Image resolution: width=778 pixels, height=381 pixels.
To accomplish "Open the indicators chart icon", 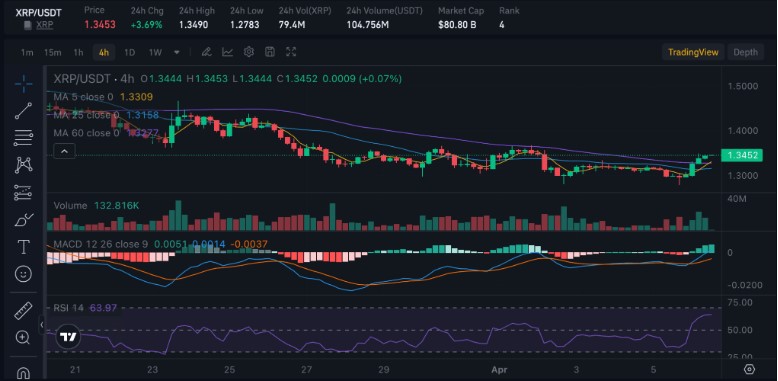I will tap(227, 52).
